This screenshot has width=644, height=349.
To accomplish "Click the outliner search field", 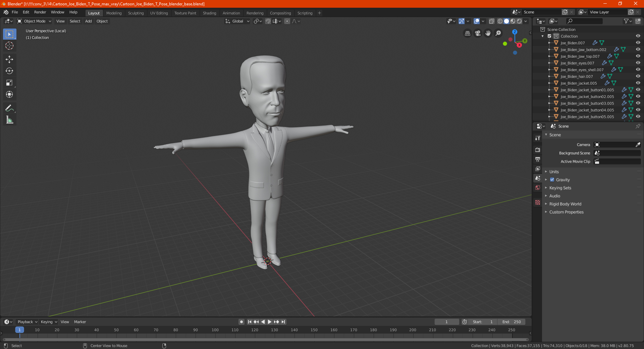I will point(584,21).
